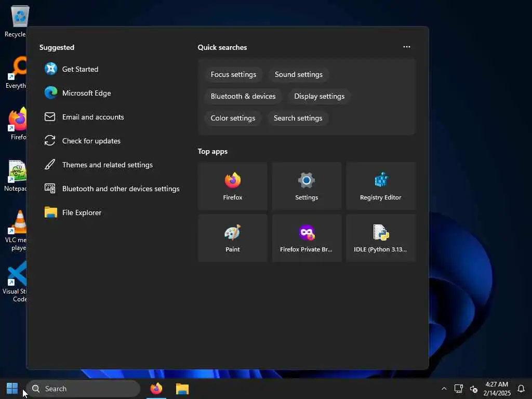Open the three-dot more options menu
532x399 pixels.
pos(406,47)
